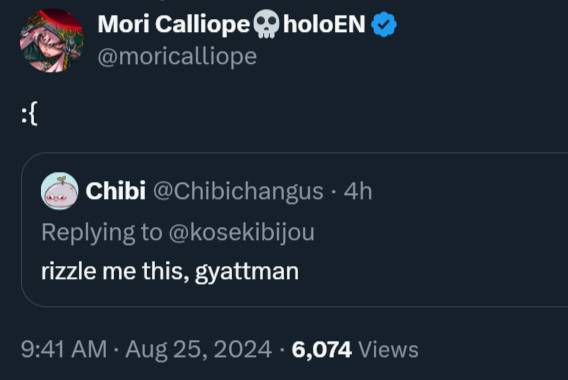Click the blue verified checkmark badge

(384, 25)
